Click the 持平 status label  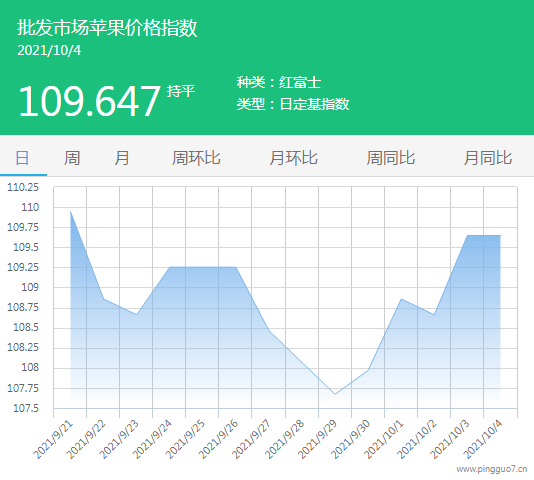pyautogui.click(x=181, y=91)
